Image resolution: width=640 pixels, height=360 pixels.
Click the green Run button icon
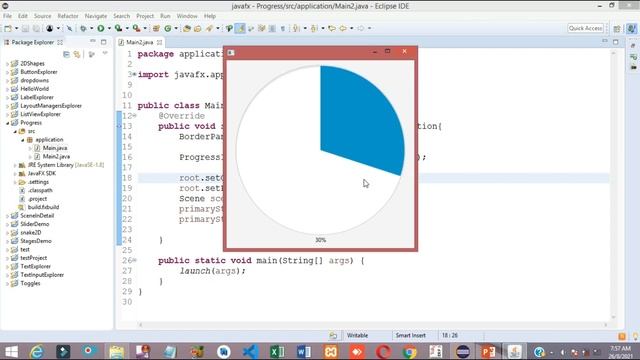(x=100, y=29)
